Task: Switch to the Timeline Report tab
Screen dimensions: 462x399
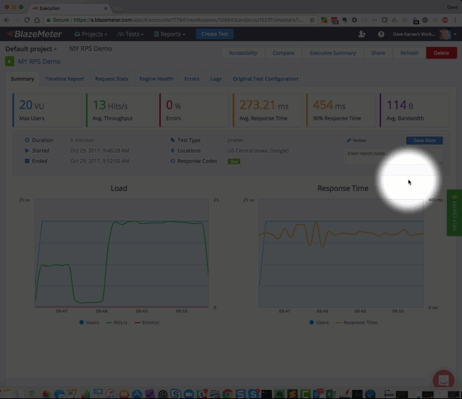Action: click(x=65, y=79)
